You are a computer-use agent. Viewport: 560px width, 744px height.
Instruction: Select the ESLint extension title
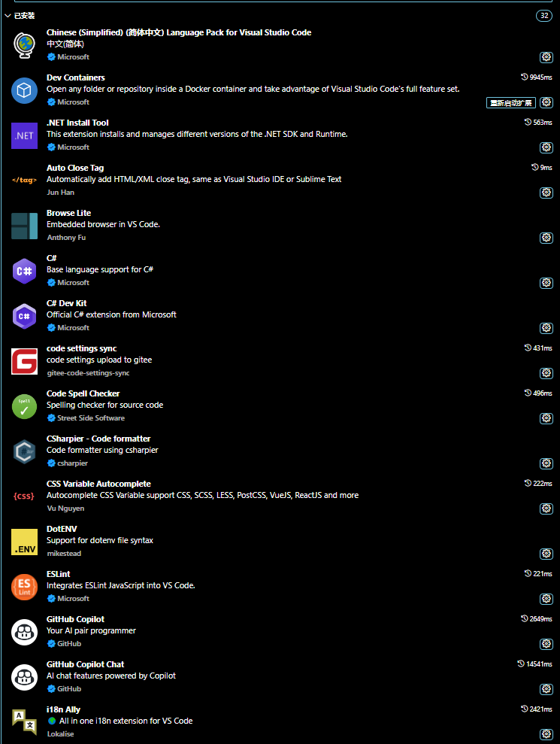tap(59, 574)
